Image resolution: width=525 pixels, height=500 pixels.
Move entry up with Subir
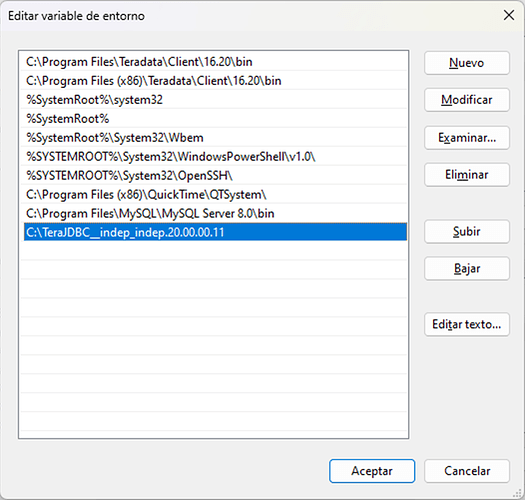[467, 231]
